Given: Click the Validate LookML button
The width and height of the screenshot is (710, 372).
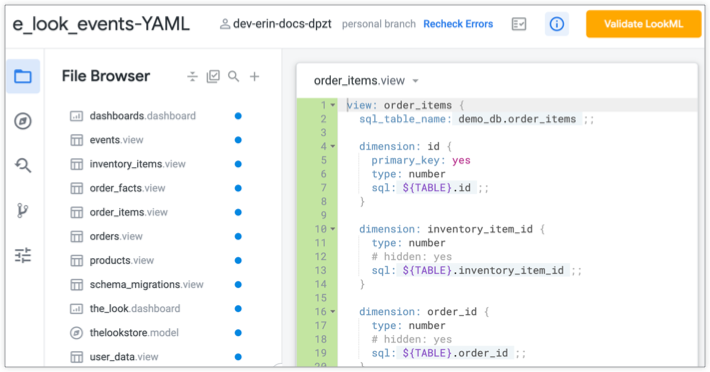Looking at the screenshot, I should (x=643, y=24).
